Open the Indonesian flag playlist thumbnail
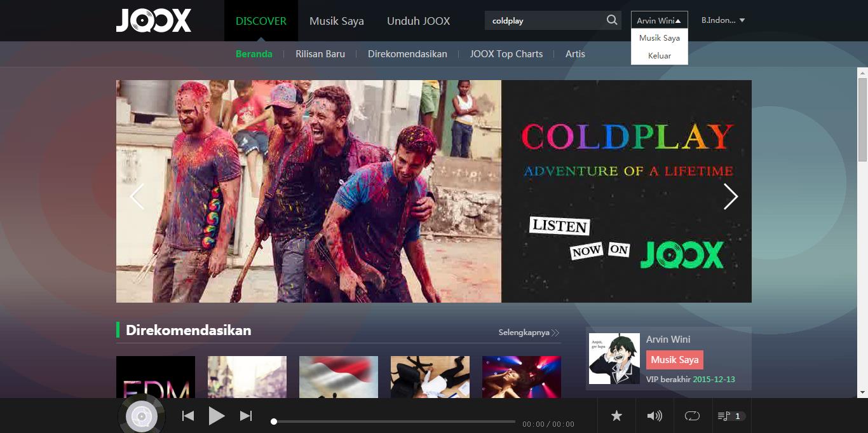 339,377
